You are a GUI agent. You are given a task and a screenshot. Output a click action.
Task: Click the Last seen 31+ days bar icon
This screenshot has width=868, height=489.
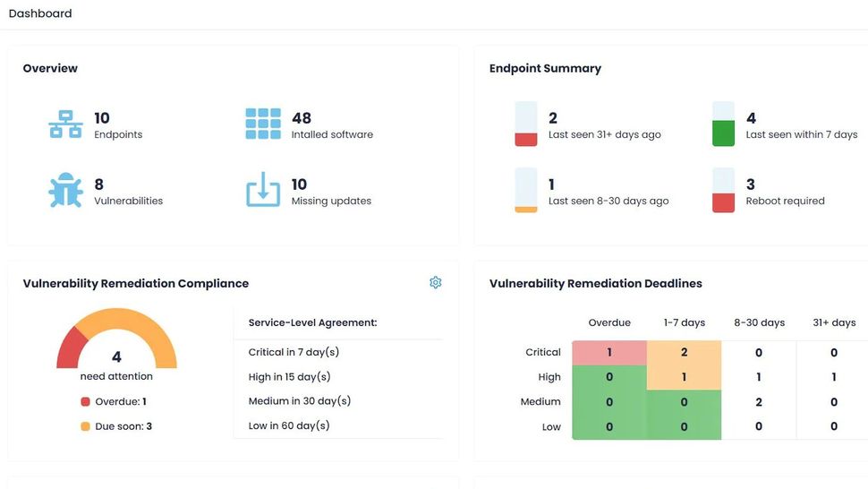click(x=526, y=124)
